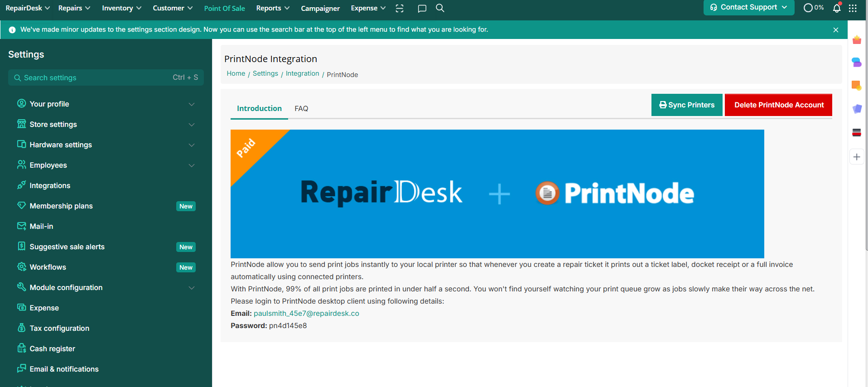Click the RepairDesk PrintNode banner image
The height and width of the screenshot is (387, 868).
(x=497, y=194)
